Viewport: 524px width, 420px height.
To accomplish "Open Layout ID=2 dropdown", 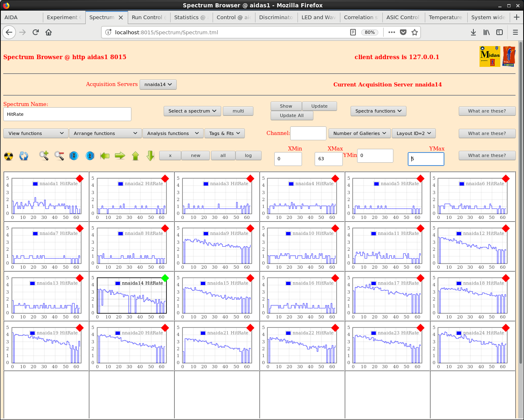I will pyautogui.click(x=414, y=133).
